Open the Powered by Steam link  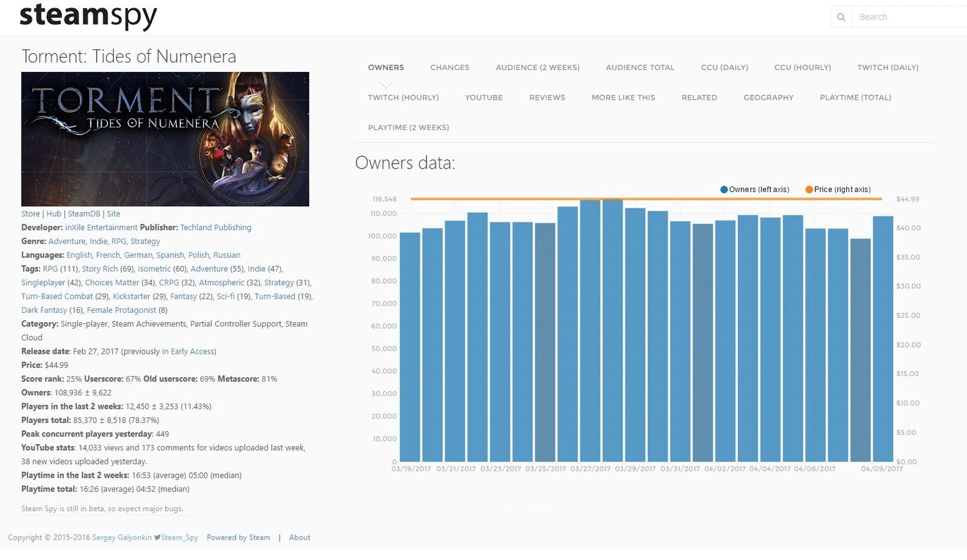tap(238, 538)
